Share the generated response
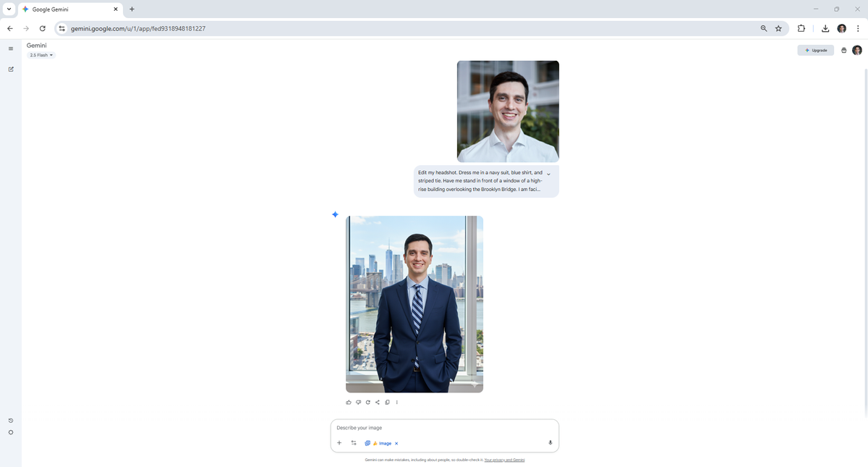Image resolution: width=868 pixels, height=467 pixels. click(x=378, y=403)
